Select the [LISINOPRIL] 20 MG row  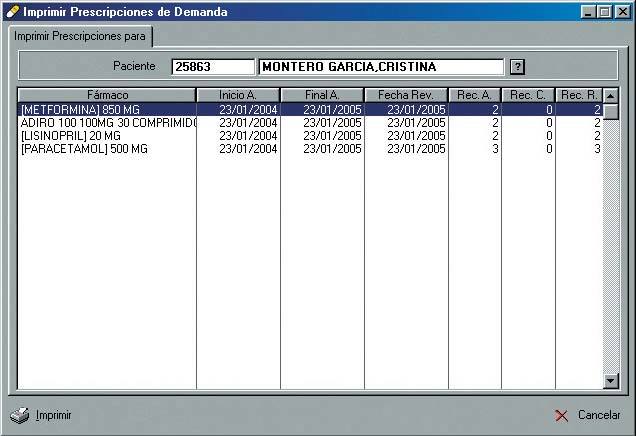pos(107,135)
